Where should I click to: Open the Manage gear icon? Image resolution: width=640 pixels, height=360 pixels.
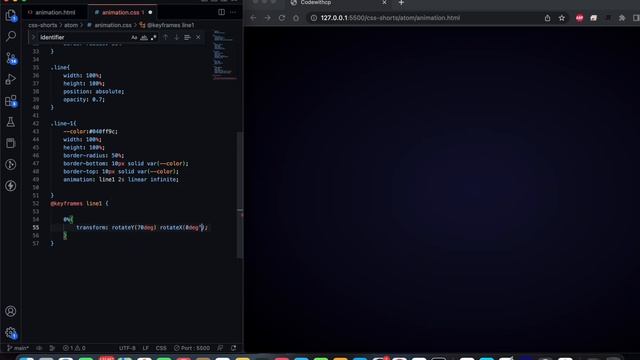pyautogui.click(x=11, y=333)
